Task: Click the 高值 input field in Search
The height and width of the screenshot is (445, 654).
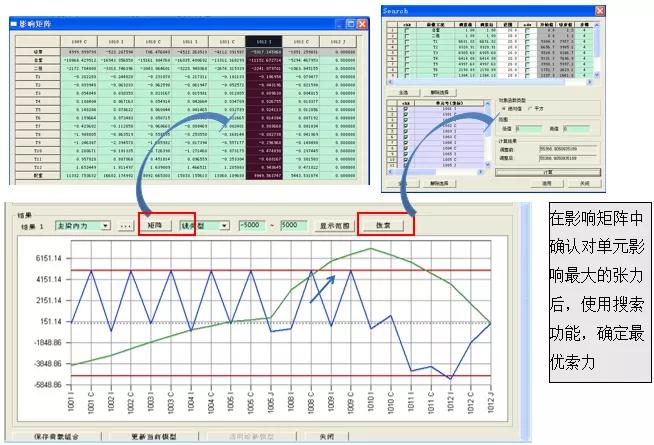Action: point(576,129)
